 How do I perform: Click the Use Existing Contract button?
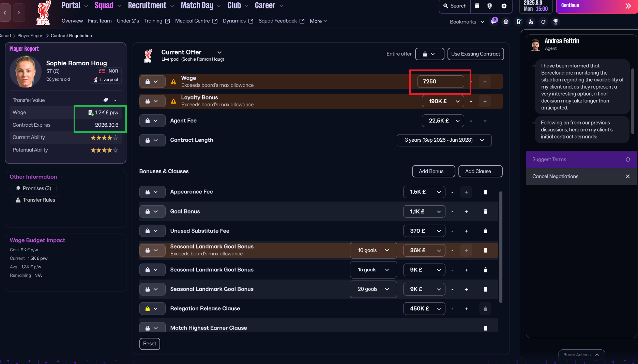(475, 54)
